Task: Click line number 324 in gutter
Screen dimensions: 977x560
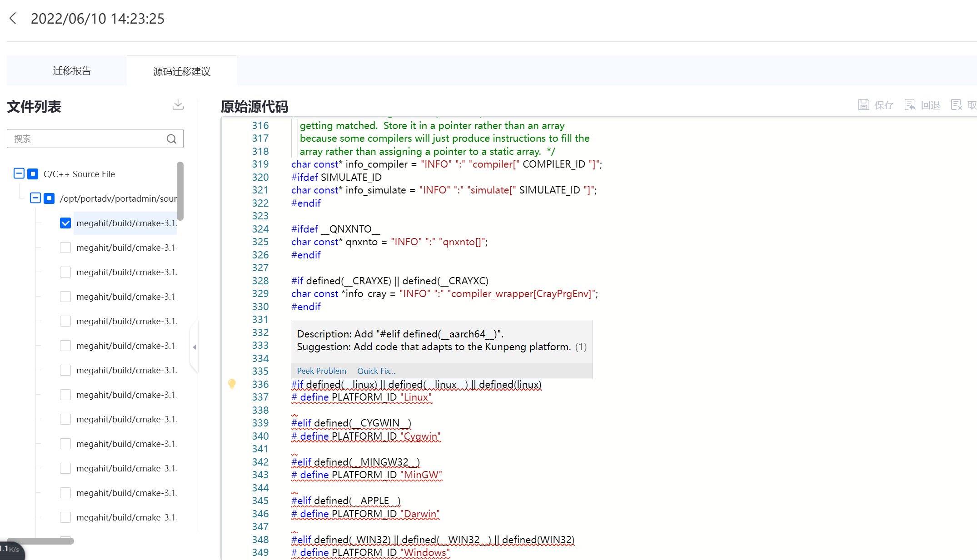Action: tap(260, 229)
